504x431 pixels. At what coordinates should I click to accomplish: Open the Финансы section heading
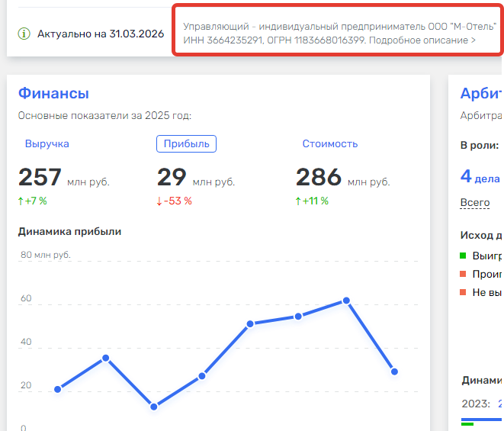tap(53, 93)
